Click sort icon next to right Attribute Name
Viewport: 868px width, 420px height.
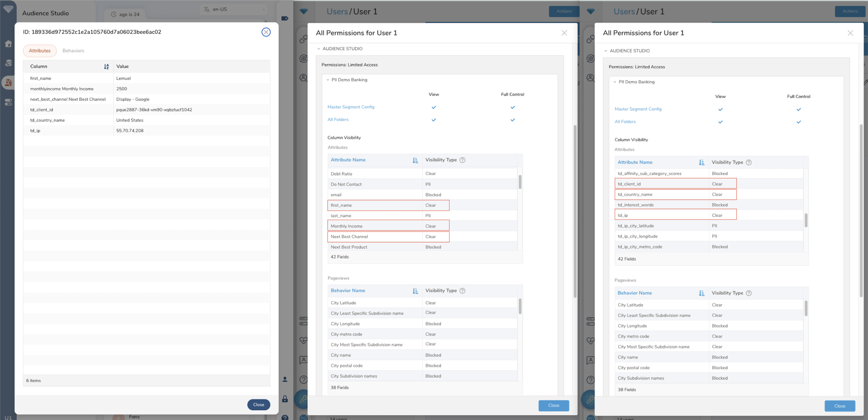[x=702, y=163]
